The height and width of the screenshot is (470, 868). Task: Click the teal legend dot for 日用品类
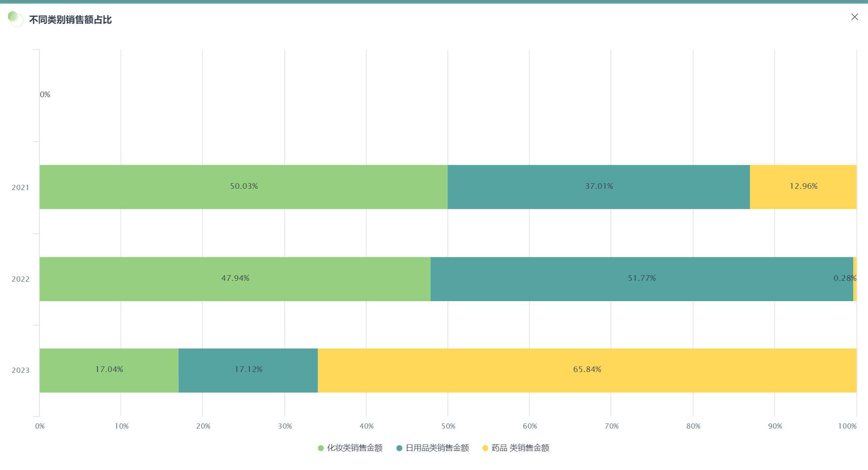pyautogui.click(x=399, y=448)
